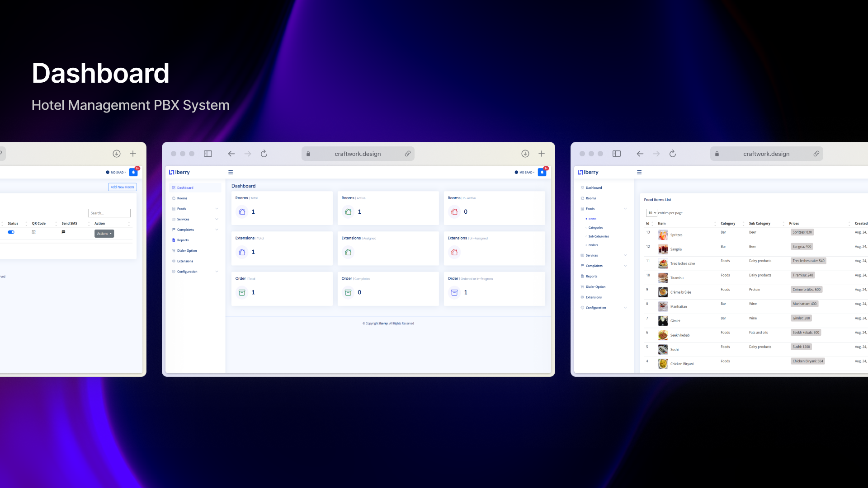This screenshot has width=868, height=488.
Task: Toggle the sidebar split-view browser control
Action: tap(208, 154)
